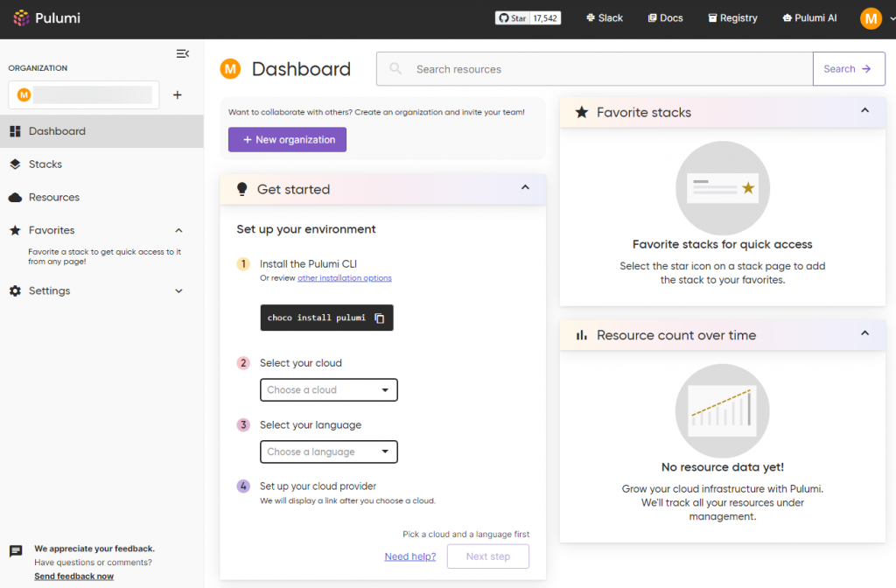The image size is (896, 588).
Task: Click the Dashboard grid icon in sidebar
Action: click(x=16, y=131)
